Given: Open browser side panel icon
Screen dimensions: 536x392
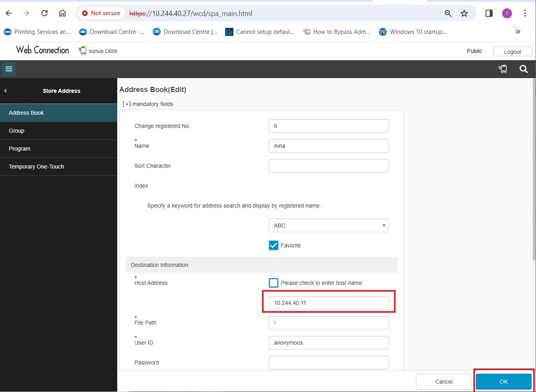Looking at the screenshot, I should point(489,14).
